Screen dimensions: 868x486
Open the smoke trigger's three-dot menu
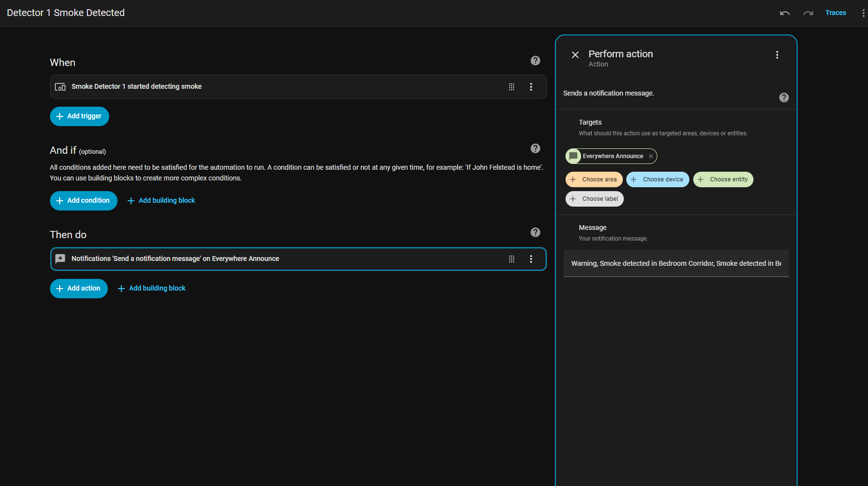(x=531, y=87)
